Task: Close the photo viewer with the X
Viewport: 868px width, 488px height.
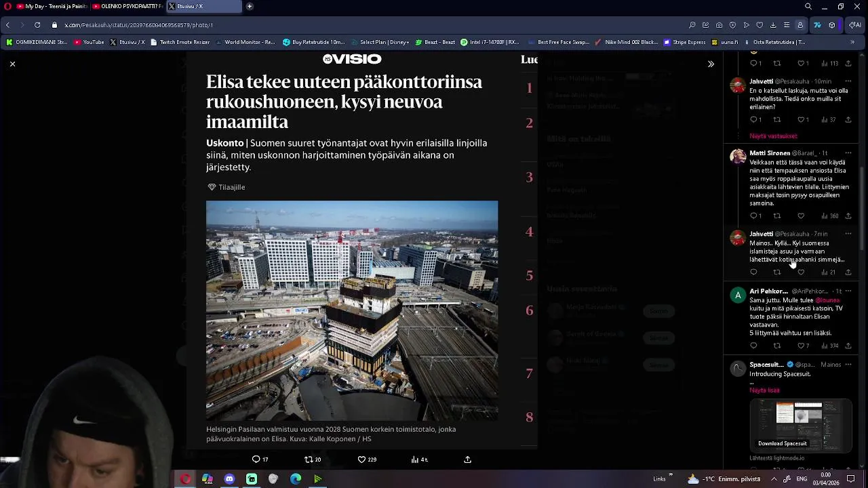Action: 12,64
